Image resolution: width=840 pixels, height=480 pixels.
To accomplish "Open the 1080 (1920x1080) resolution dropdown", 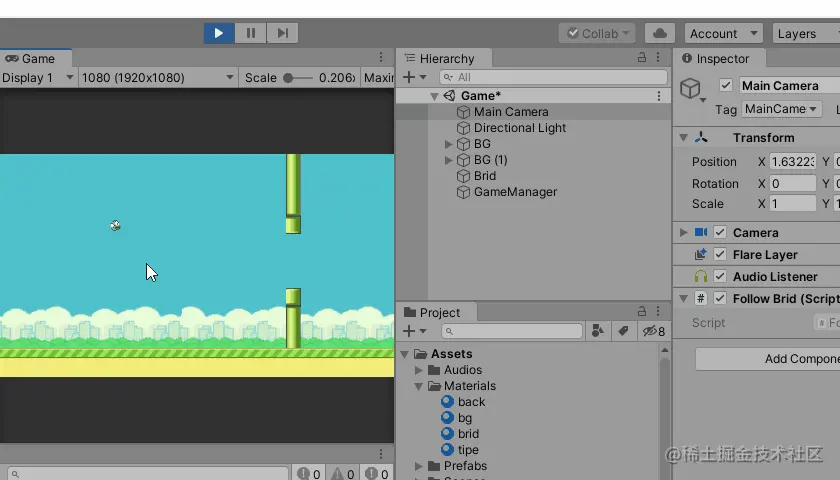I will 158,78.
